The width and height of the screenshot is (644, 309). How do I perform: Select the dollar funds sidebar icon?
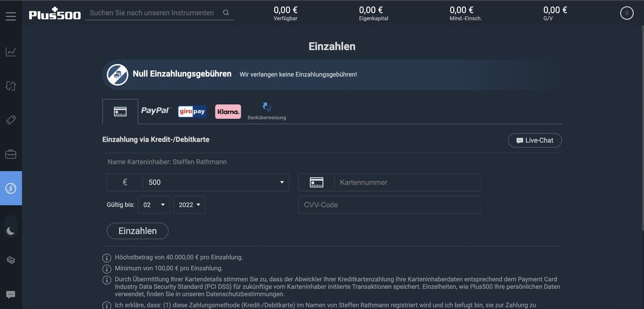11,188
